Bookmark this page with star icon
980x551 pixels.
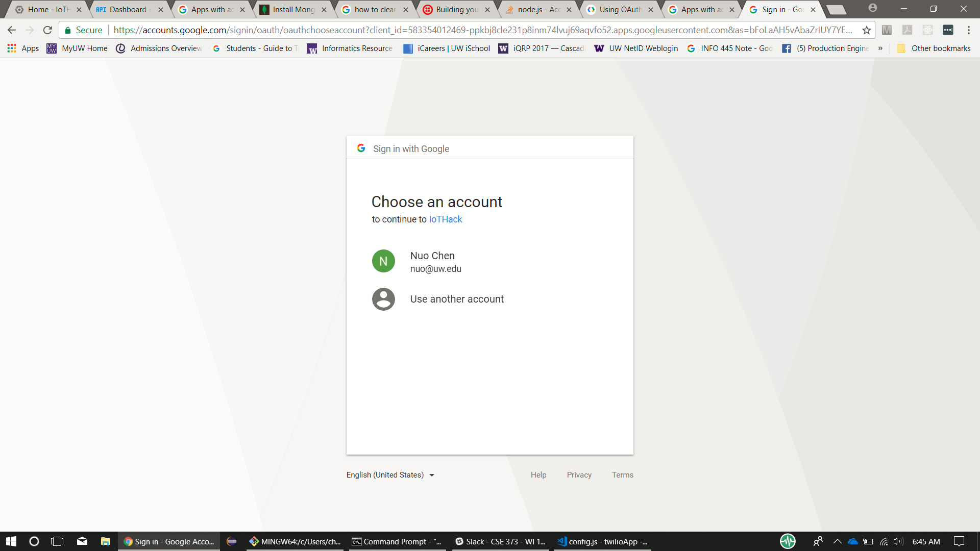pyautogui.click(x=866, y=30)
